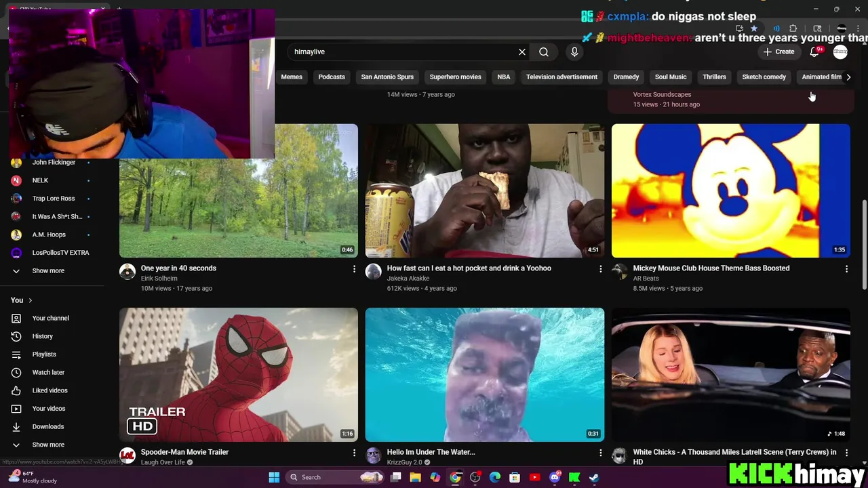Screen dimensions: 868x488
Task: Select the San Antonio Spurs chip
Action: pos(387,77)
